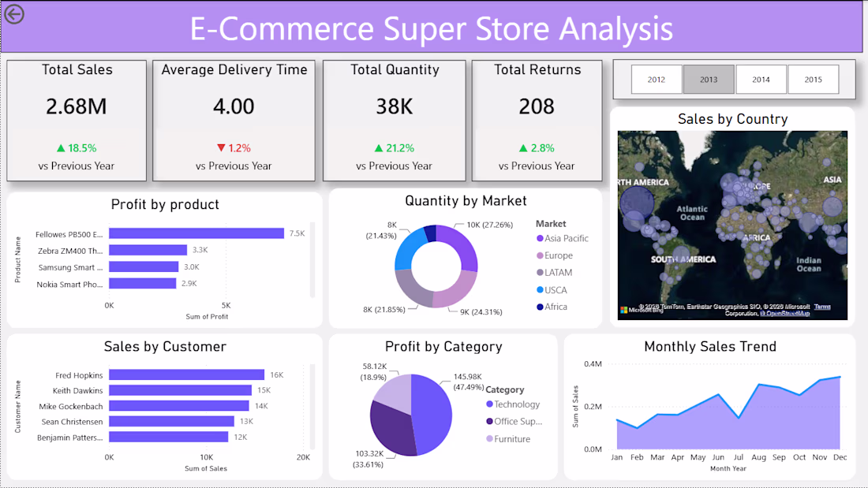The height and width of the screenshot is (488, 868).
Task: Select the Fellowes PB500 profit bar
Action: 196,233
